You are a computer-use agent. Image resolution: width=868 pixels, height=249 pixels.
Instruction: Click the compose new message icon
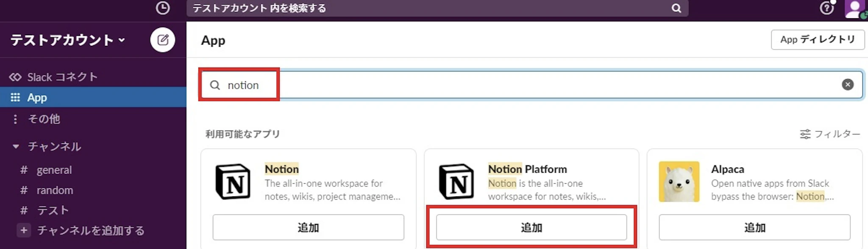tap(163, 40)
